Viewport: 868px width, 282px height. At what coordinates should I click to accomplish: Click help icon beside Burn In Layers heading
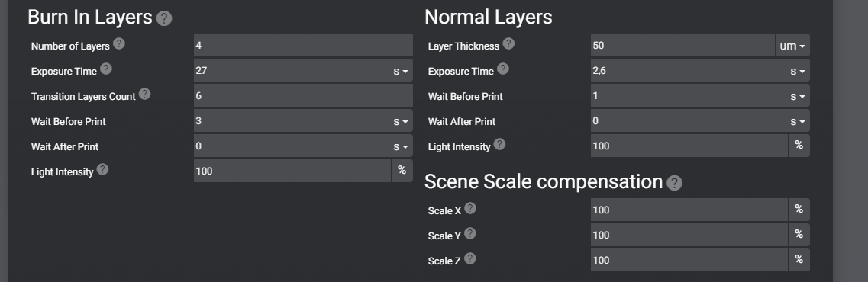(164, 18)
